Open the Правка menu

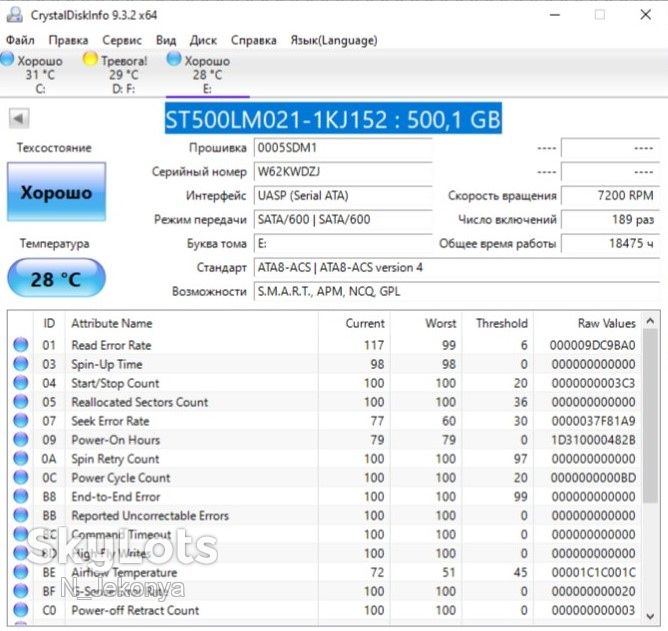point(68,40)
